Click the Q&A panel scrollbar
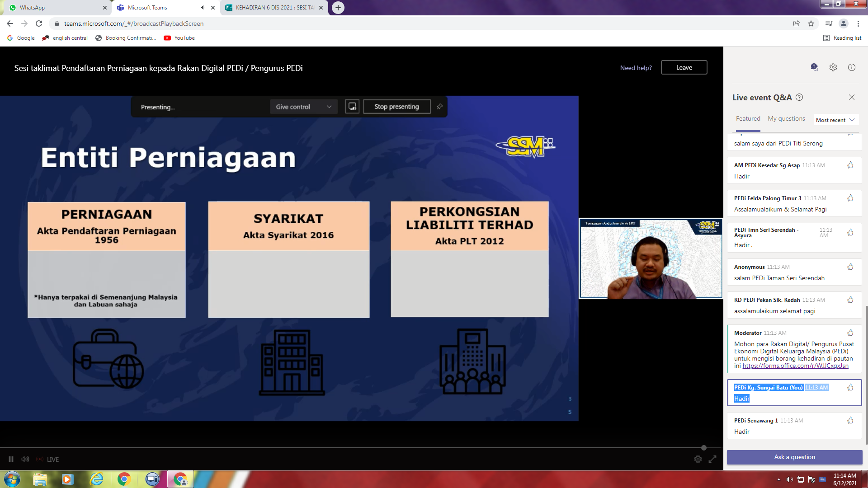868x488 pixels. point(866,375)
